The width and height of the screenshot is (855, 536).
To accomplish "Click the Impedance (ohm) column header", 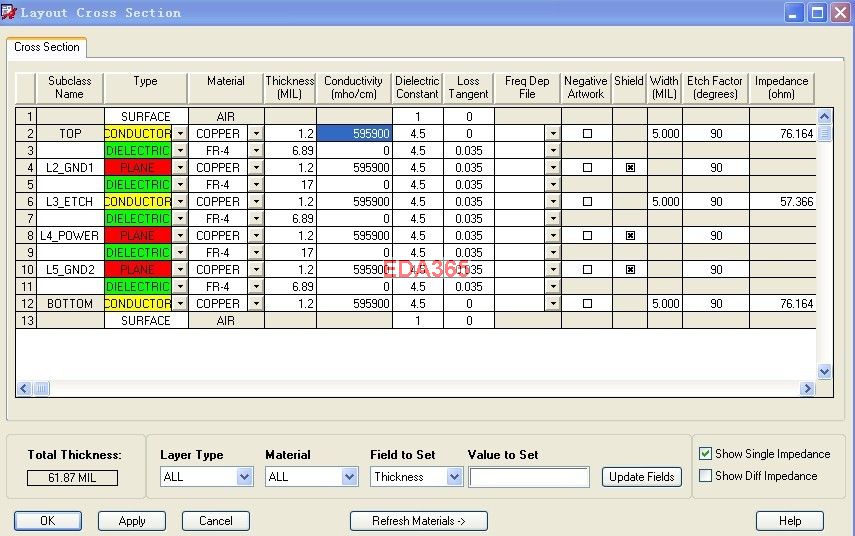I will click(x=781, y=88).
